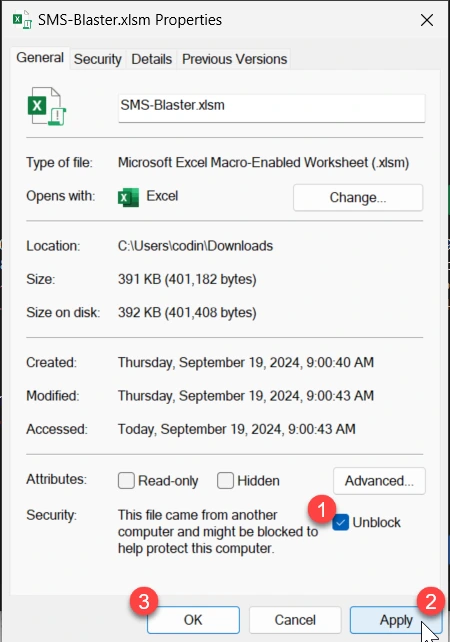
Task: Click the Attributes: label
Action: click(x=57, y=479)
